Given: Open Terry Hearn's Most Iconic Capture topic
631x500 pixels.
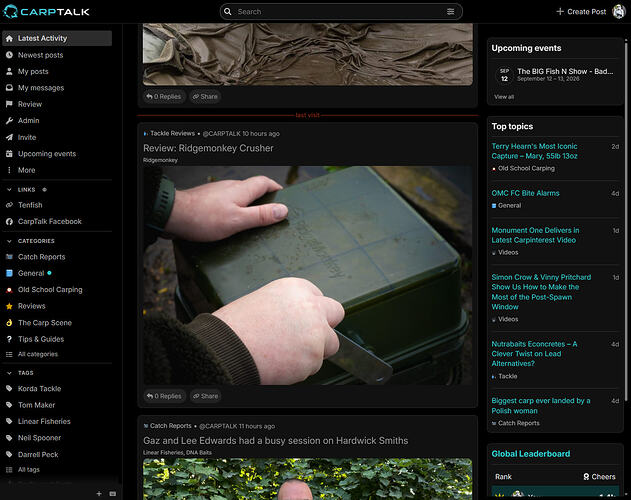Looking at the screenshot, I should [x=534, y=151].
